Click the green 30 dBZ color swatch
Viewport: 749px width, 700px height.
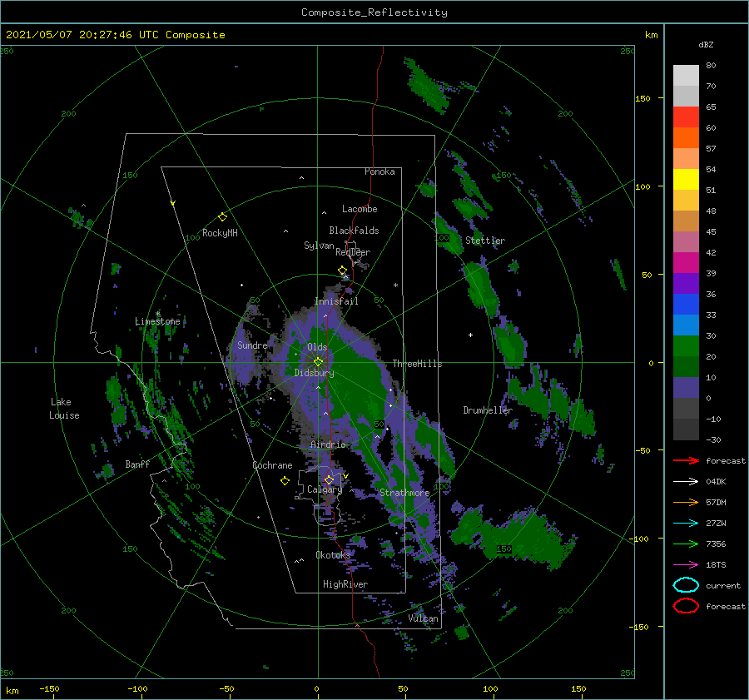tap(686, 346)
